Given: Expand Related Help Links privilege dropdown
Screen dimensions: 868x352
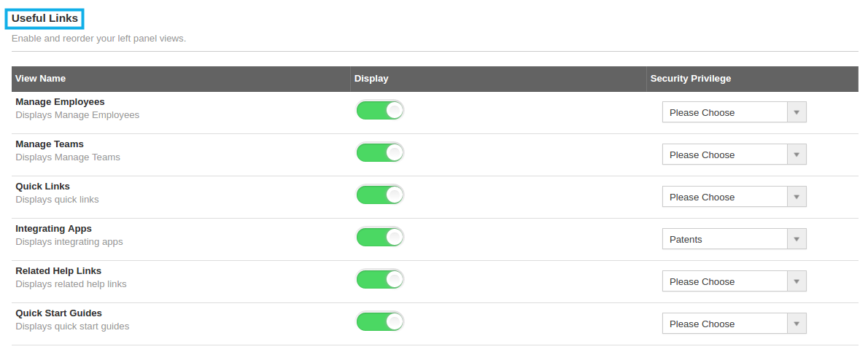Looking at the screenshot, I should [734, 281].
